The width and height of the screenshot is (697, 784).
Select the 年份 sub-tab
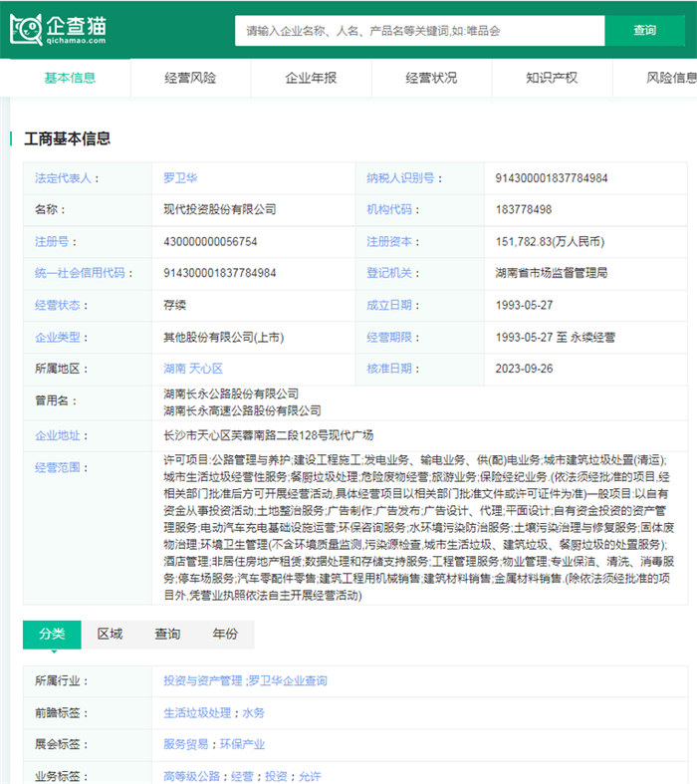pos(225,635)
